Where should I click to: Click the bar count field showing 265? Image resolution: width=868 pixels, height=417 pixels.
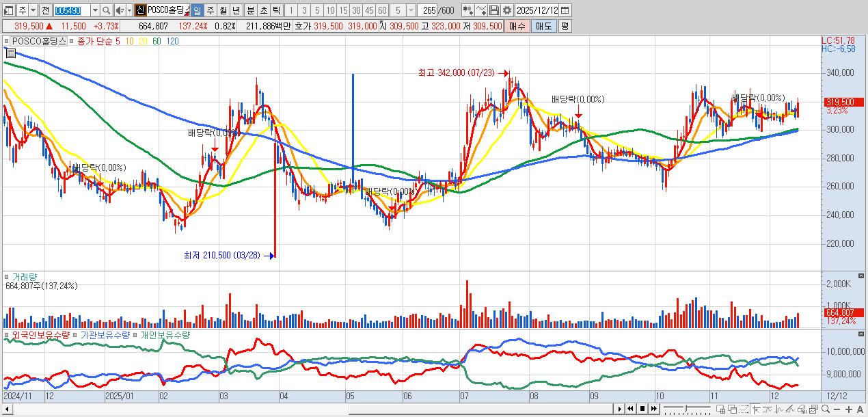[427, 10]
